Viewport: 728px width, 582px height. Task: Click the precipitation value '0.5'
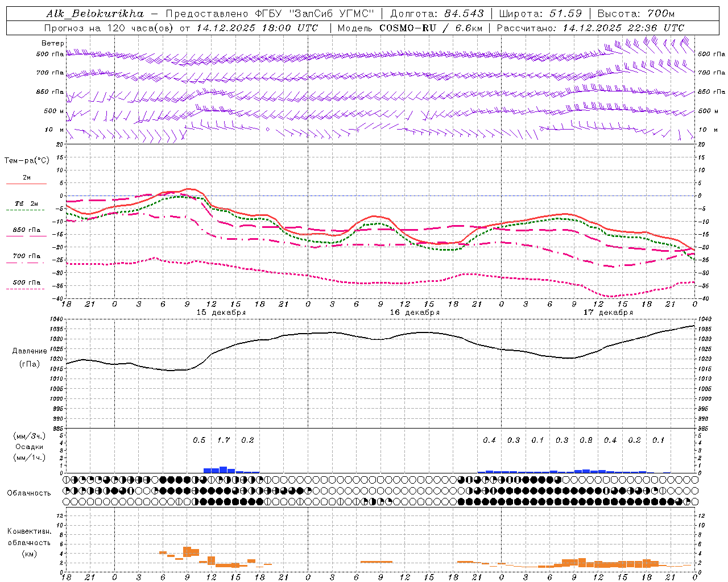coord(199,440)
